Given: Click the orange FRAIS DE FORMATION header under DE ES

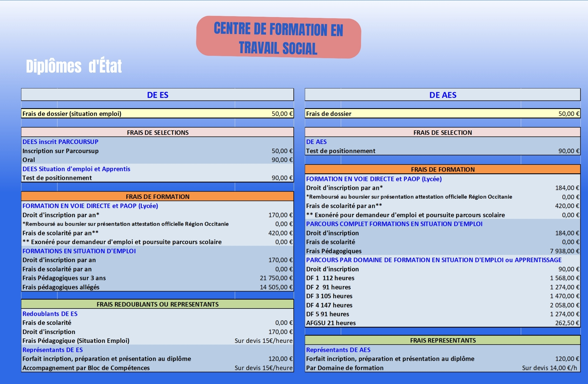Looking at the screenshot, I should [158, 197].
